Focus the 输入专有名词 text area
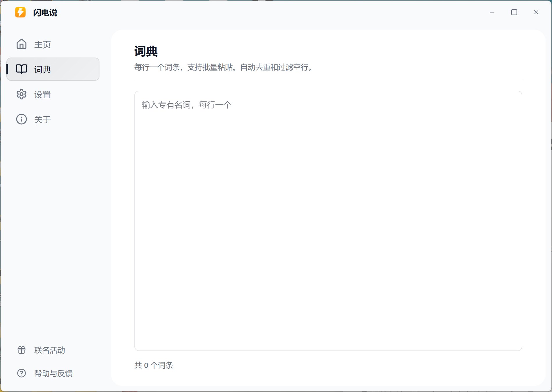Viewport: 552px width, 392px height. click(328, 221)
